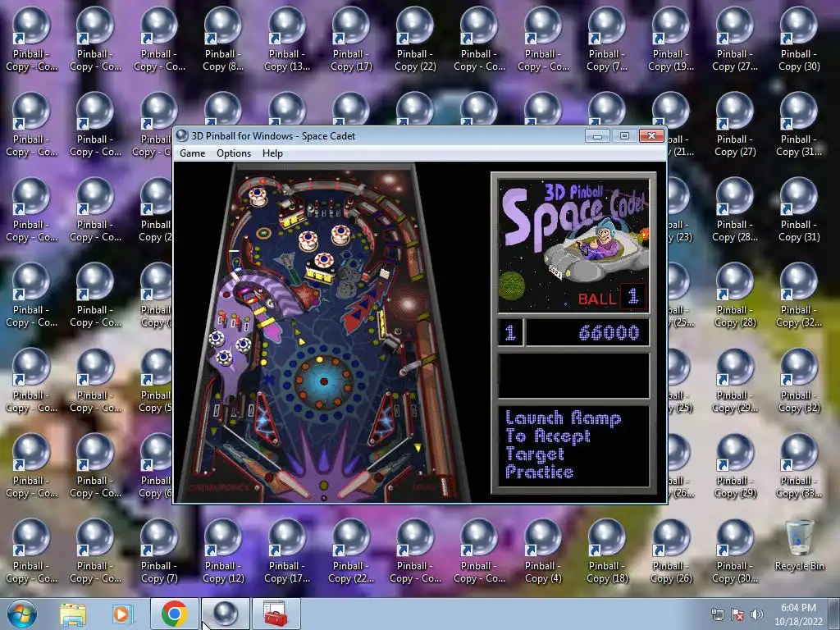Screen dimensions: 840x630
Task: Click the Launch Ramp To Accept message panel
Action: click(573, 445)
